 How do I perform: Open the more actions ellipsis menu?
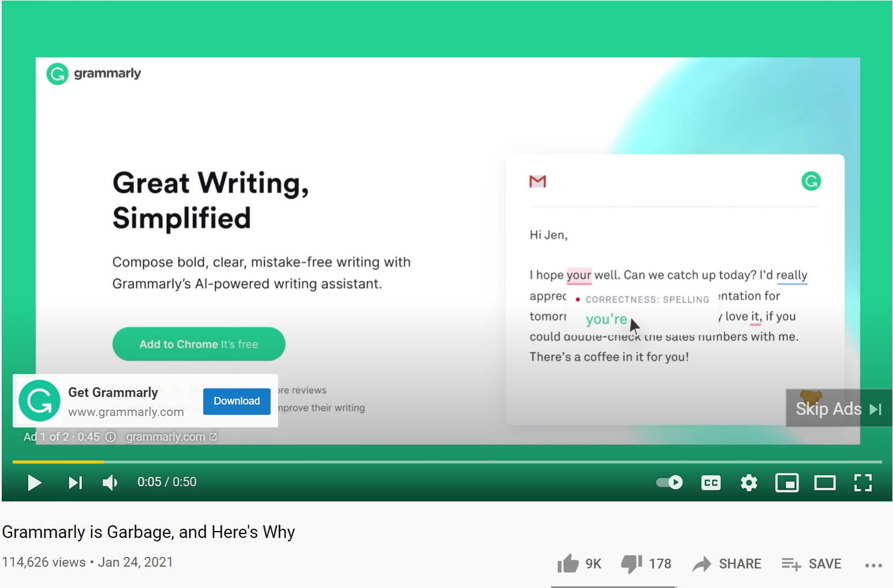(873, 565)
